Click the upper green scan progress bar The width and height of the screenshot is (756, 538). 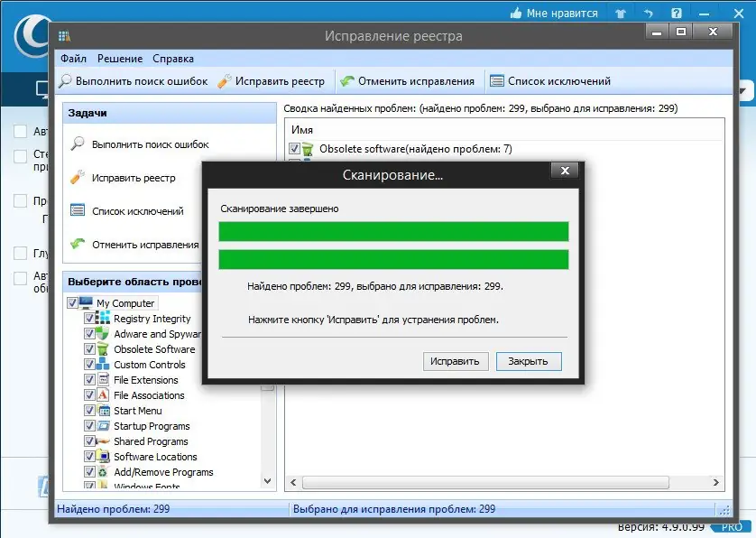(393, 232)
